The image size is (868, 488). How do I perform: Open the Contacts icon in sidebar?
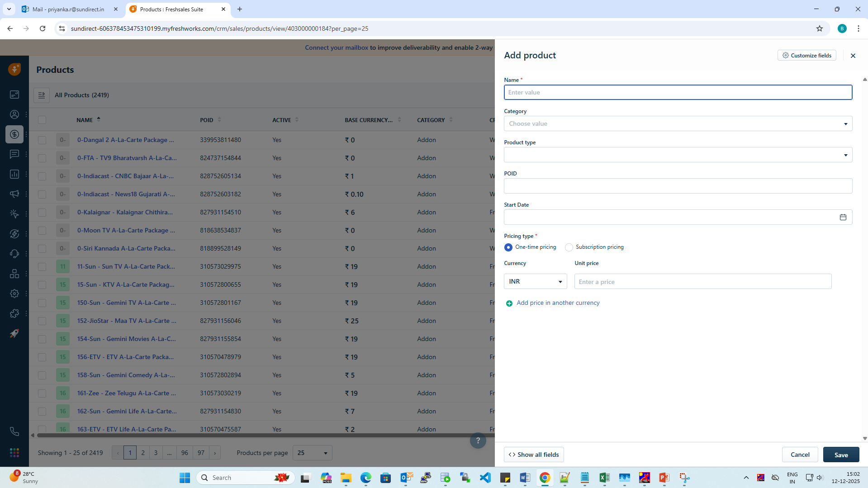pyautogui.click(x=14, y=114)
